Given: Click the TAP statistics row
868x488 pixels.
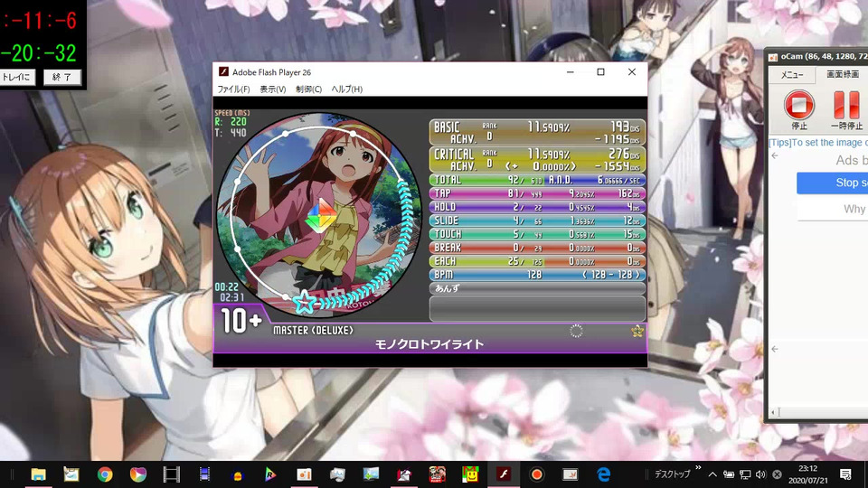Looking at the screenshot, I should click(x=537, y=193).
